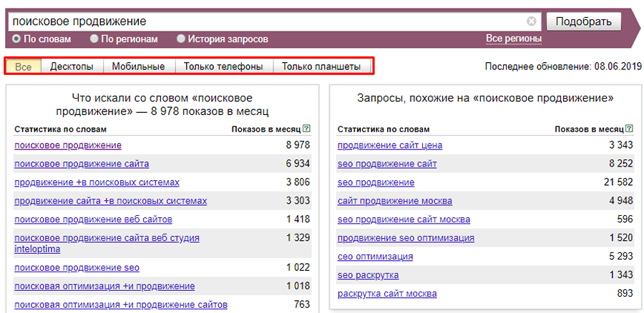Switch to the 'Только телефоны' tab

pos(223,66)
